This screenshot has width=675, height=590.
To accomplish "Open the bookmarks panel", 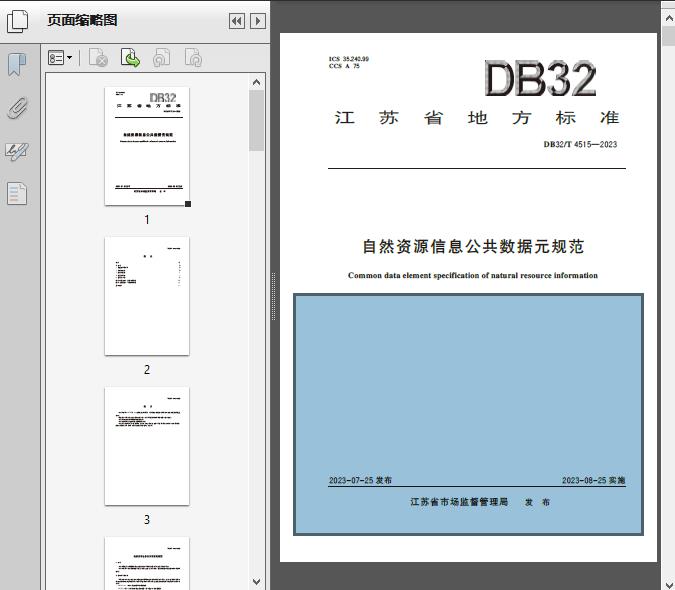I will pos(17,65).
